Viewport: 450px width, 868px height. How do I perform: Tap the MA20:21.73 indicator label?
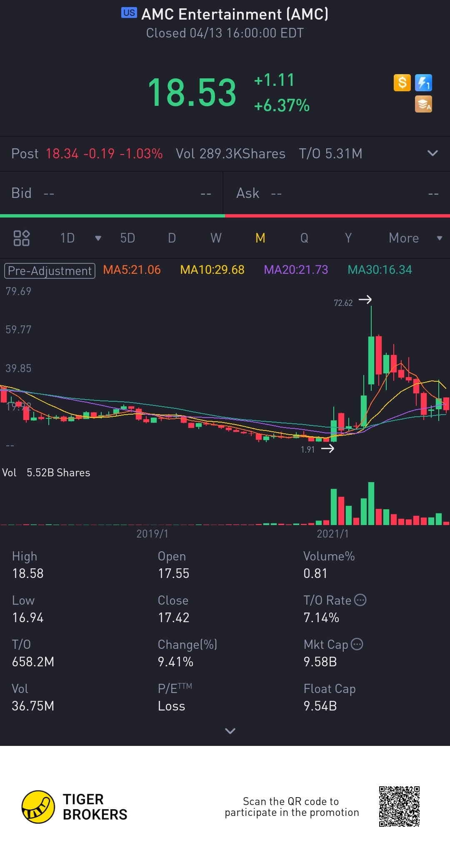click(x=296, y=270)
